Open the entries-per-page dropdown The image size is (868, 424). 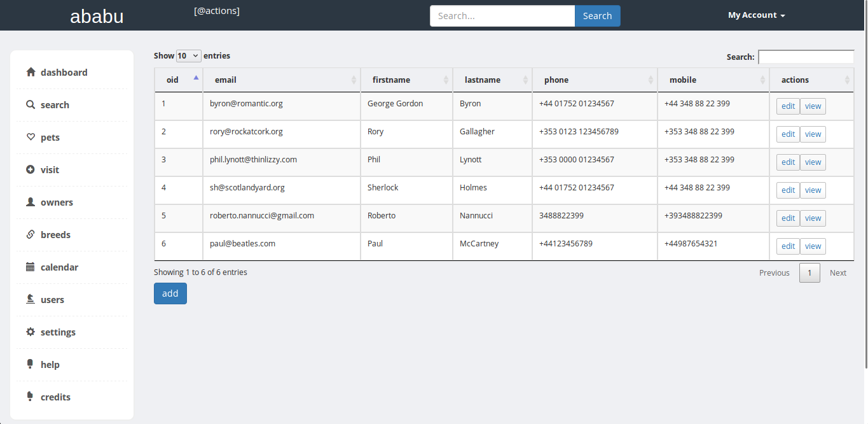click(x=188, y=56)
